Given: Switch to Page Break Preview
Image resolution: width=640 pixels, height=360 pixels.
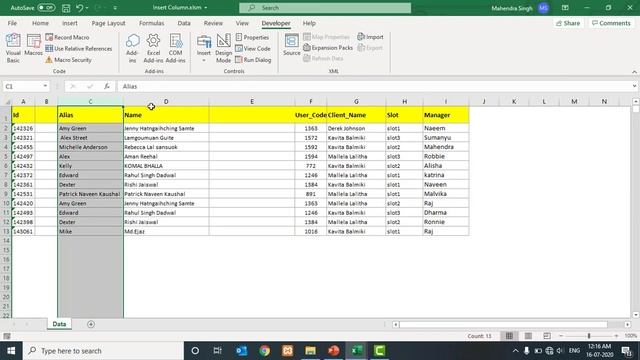Looking at the screenshot, I should (547, 336).
